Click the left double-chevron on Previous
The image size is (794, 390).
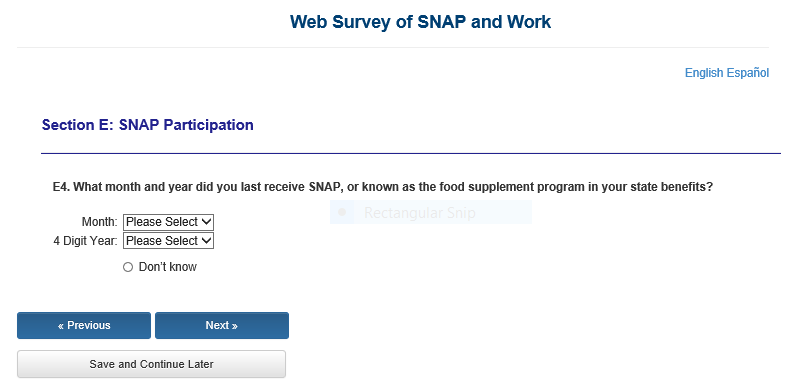(61, 326)
